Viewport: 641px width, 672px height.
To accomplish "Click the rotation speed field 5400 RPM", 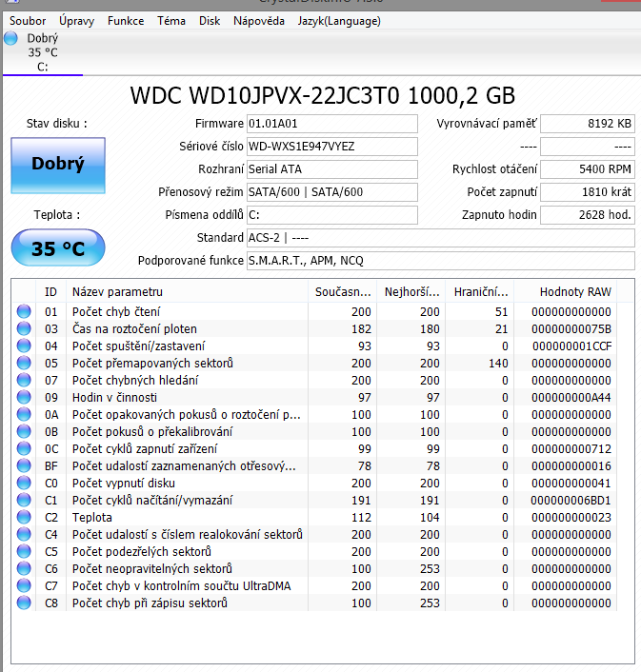I will point(588,169).
